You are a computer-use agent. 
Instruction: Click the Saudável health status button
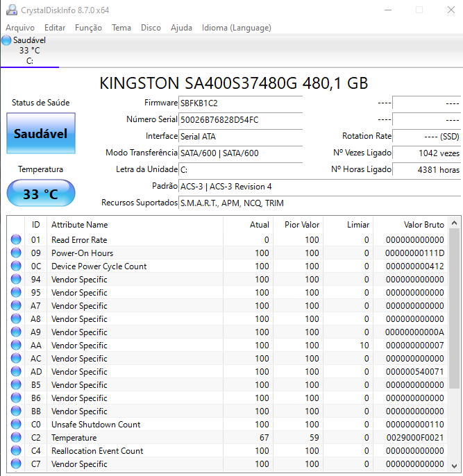click(41, 133)
